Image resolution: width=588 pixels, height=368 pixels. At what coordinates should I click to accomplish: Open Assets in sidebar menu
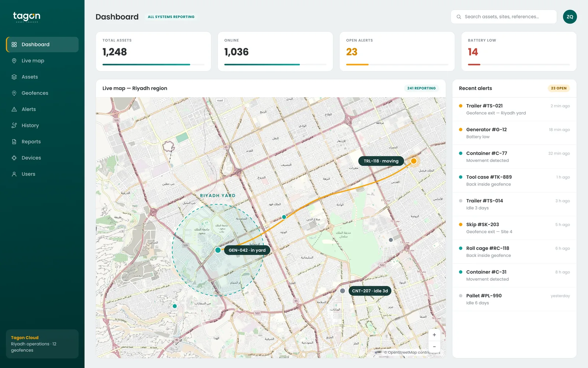click(42, 77)
